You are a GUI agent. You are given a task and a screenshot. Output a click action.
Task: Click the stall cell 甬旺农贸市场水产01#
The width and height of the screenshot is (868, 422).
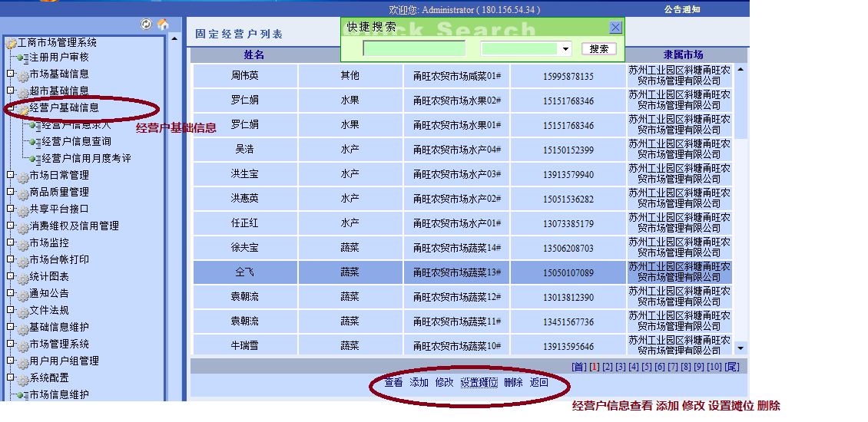[x=457, y=223]
